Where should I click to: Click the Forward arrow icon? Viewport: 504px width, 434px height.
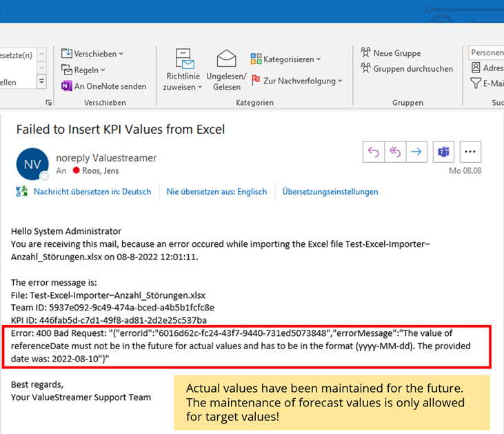[416, 152]
